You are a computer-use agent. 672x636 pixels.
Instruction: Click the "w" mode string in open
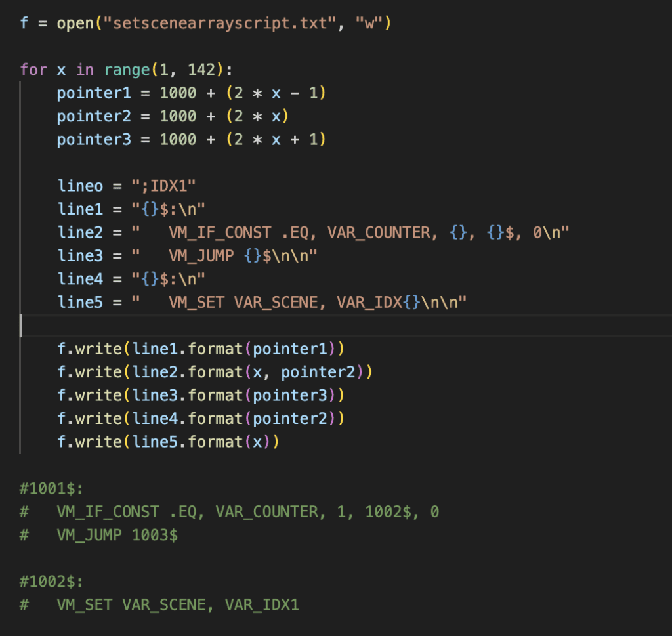pyautogui.click(x=369, y=23)
